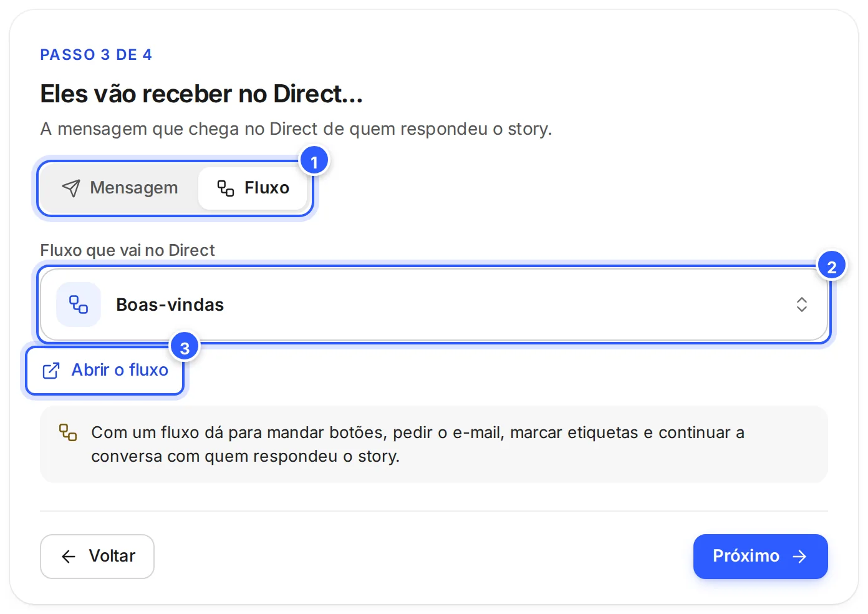
Task: Click the flow icon beside Boas-vindas
Action: (x=79, y=305)
